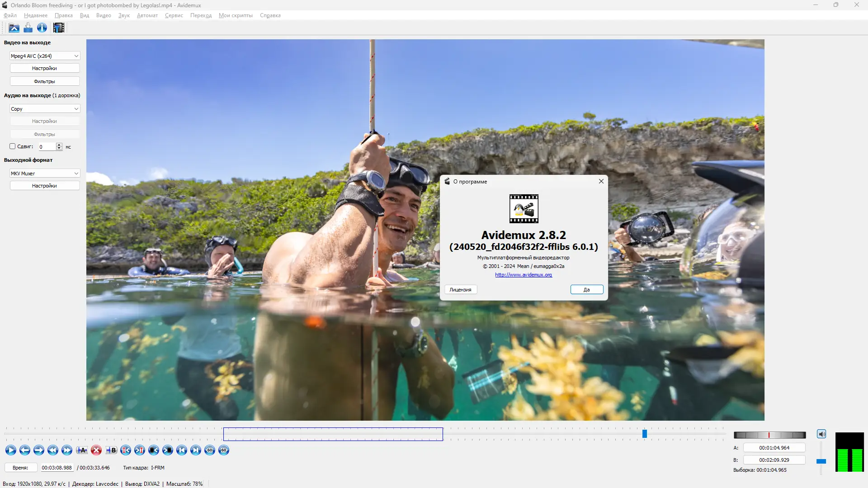
Task: Set selection end marker B
Action: (111, 450)
